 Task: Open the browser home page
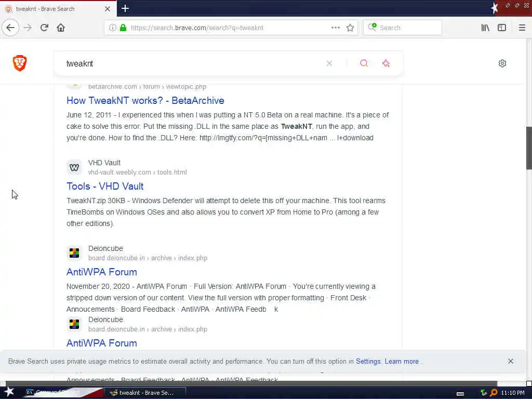tap(61, 28)
